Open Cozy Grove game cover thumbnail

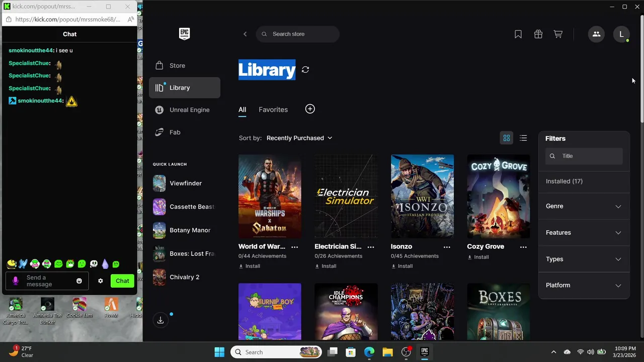498,196
